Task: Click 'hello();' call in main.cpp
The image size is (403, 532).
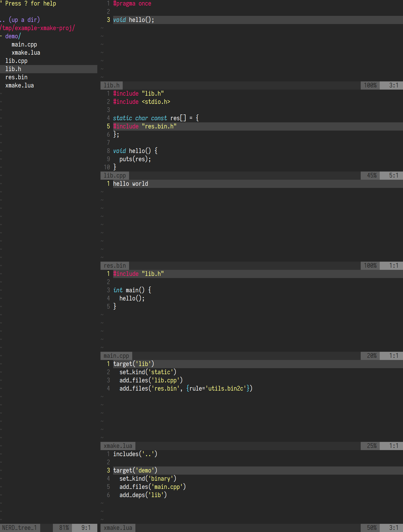Action: (x=132, y=298)
